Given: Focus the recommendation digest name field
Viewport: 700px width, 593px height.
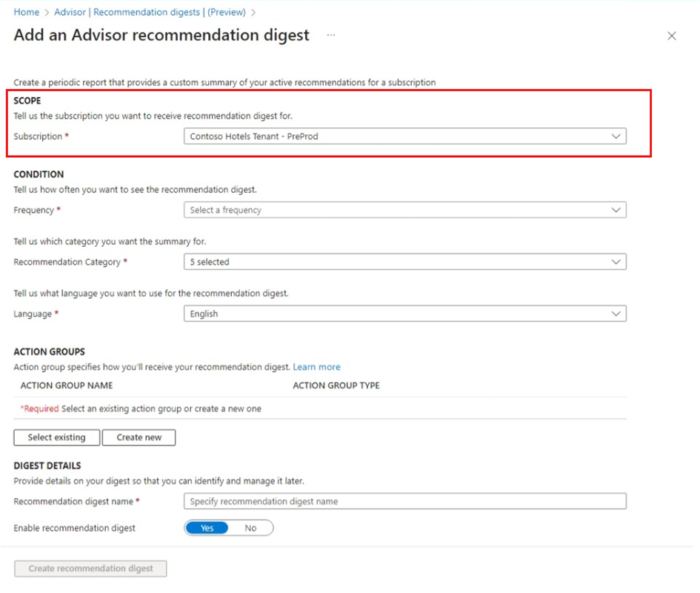Looking at the screenshot, I should coord(405,501).
